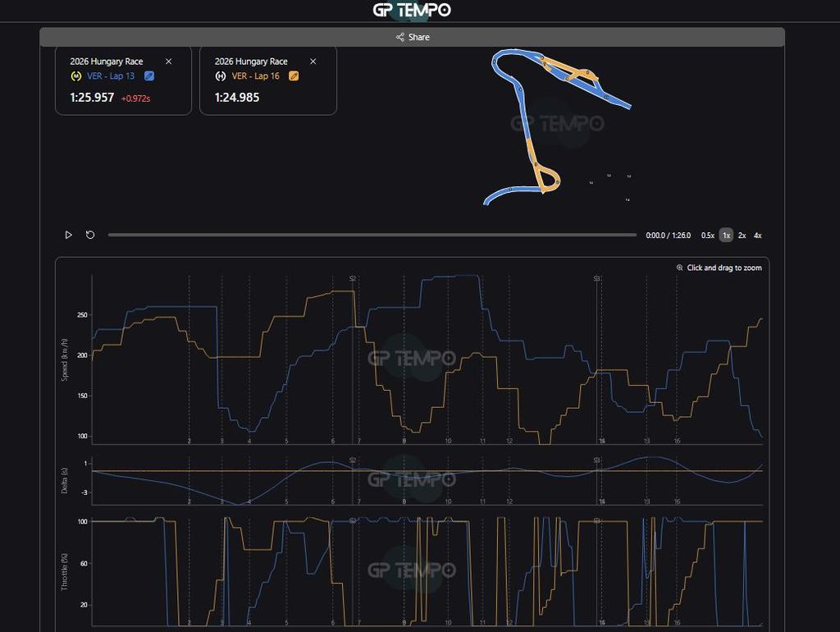Click the Share button bar

point(412,37)
